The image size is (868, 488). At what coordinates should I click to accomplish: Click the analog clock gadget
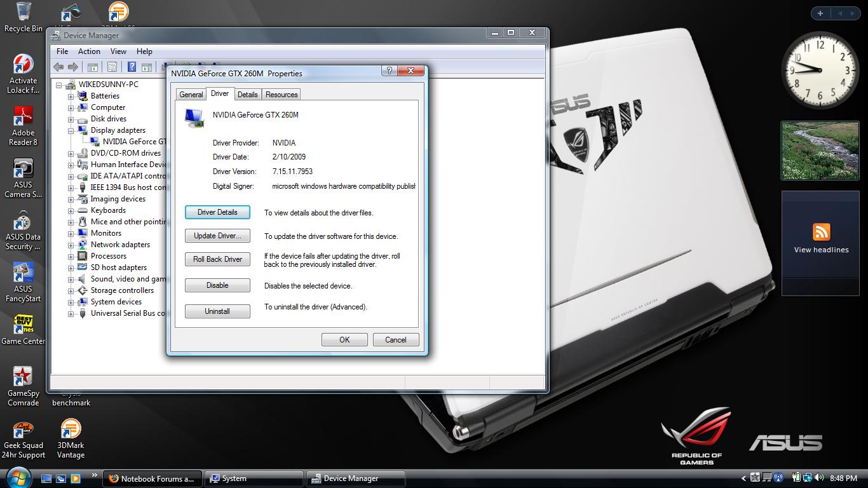point(820,70)
